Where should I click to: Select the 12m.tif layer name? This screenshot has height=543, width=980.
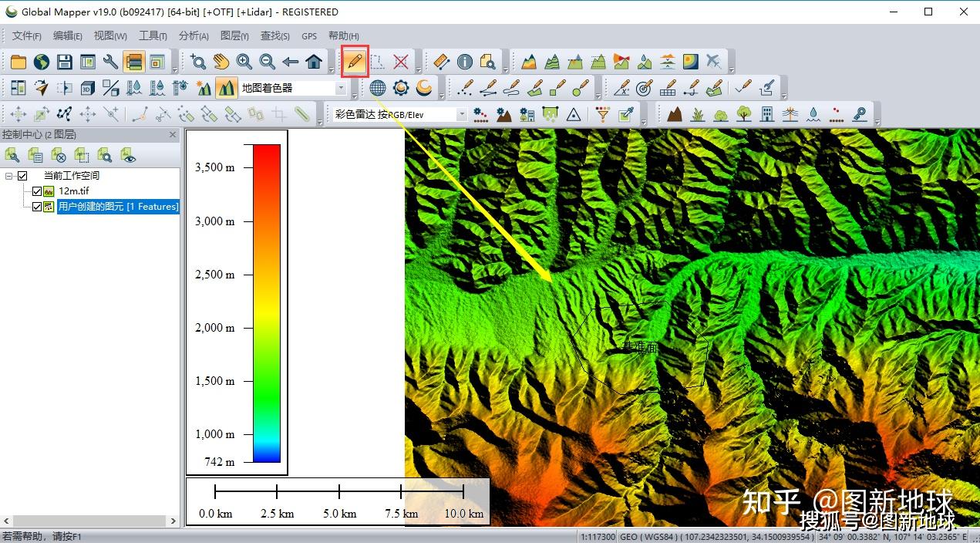point(74,191)
